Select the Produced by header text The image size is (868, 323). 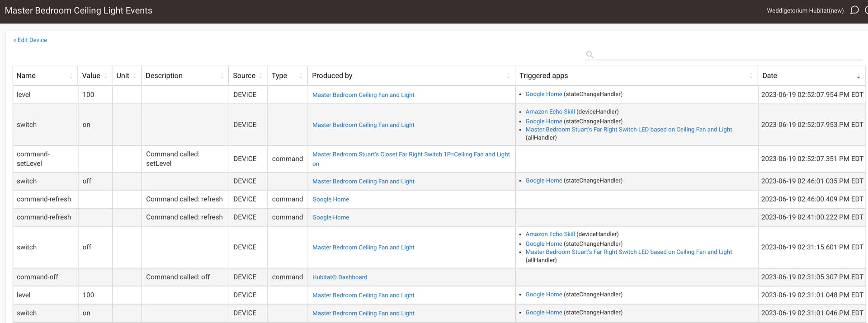(332, 75)
